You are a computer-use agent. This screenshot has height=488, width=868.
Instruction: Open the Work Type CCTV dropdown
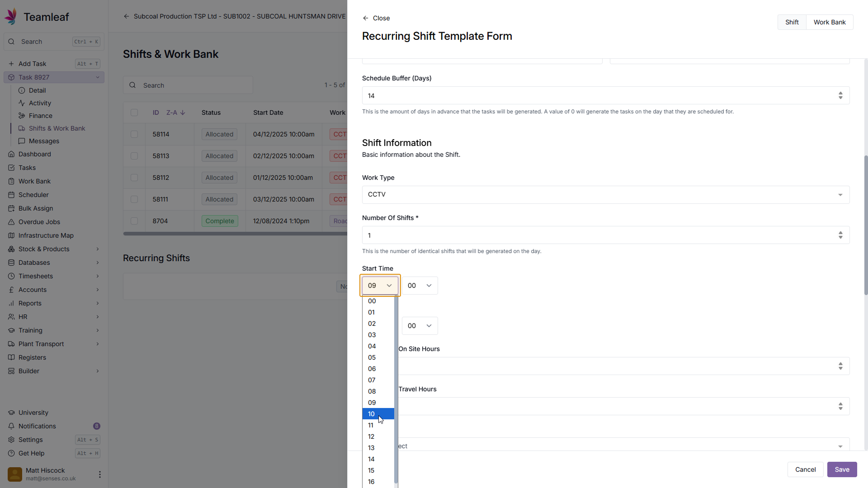point(605,195)
